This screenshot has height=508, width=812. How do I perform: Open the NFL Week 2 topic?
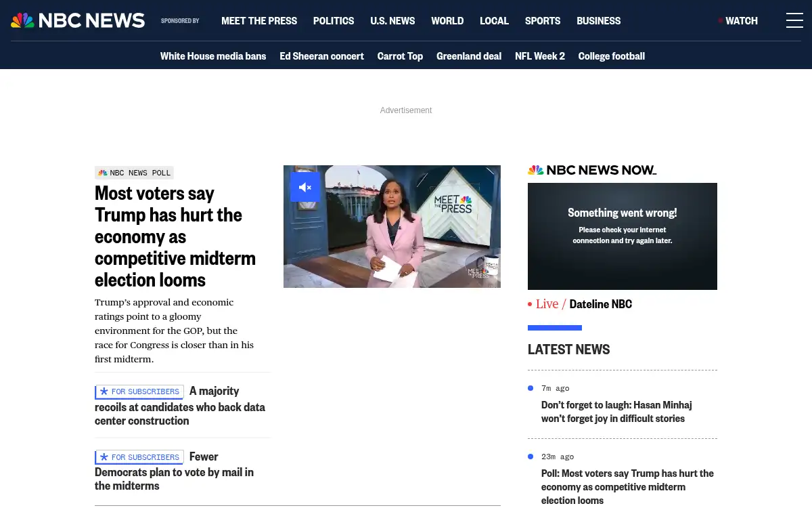pos(540,56)
